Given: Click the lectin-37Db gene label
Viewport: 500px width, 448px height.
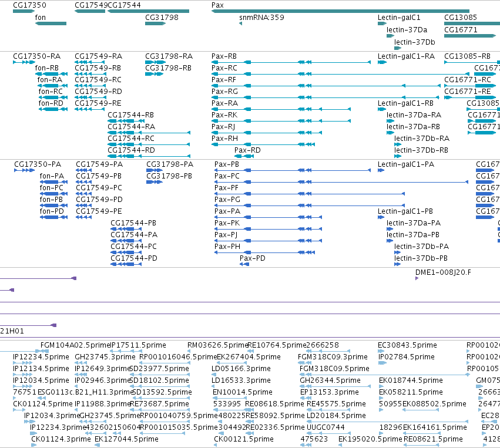Looking at the screenshot, I should [x=414, y=42].
